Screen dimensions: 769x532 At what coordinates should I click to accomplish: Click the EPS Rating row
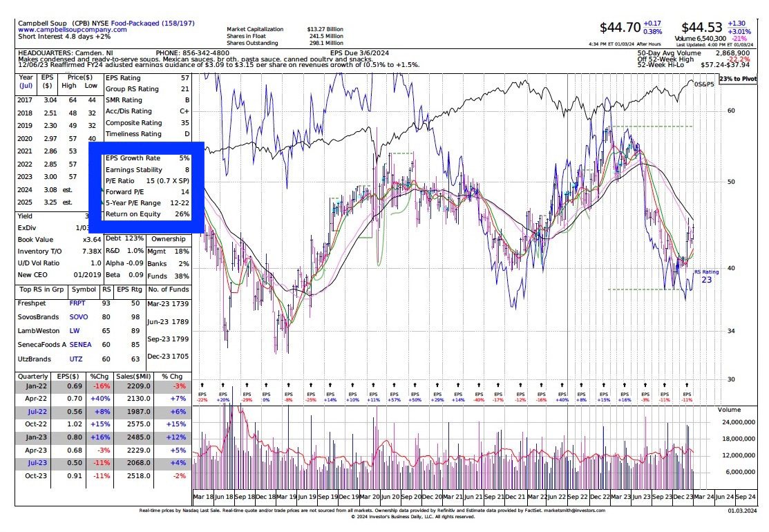(x=148, y=78)
